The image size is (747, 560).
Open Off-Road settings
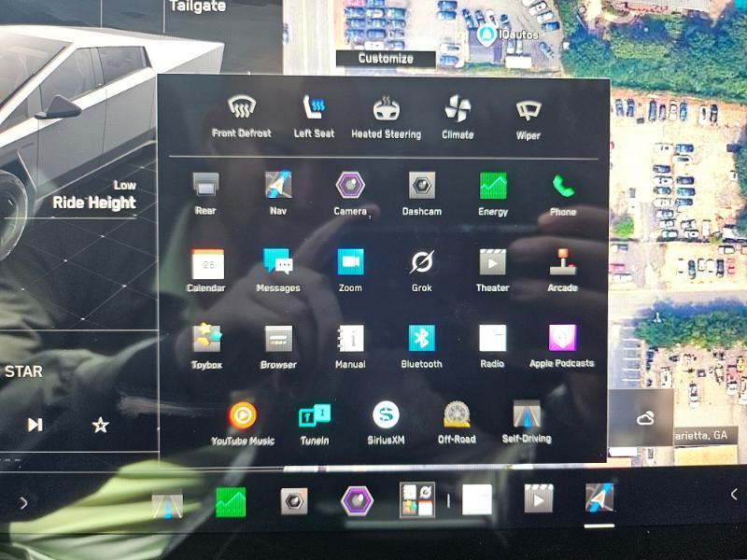[x=457, y=423]
